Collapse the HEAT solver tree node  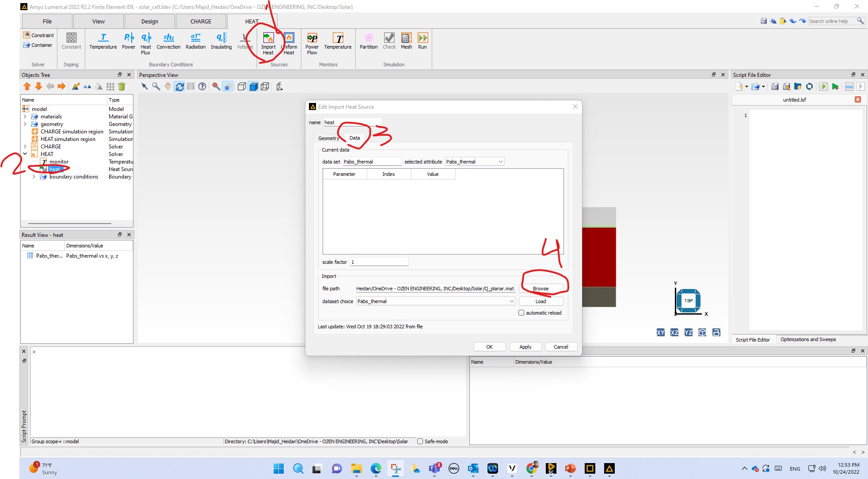[25, 154]
